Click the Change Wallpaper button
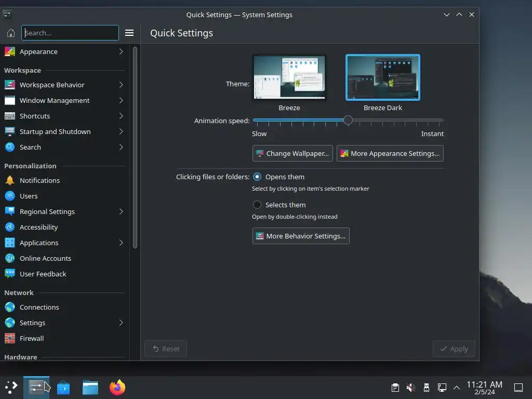 pyautogui.click(x=292, y=153)
